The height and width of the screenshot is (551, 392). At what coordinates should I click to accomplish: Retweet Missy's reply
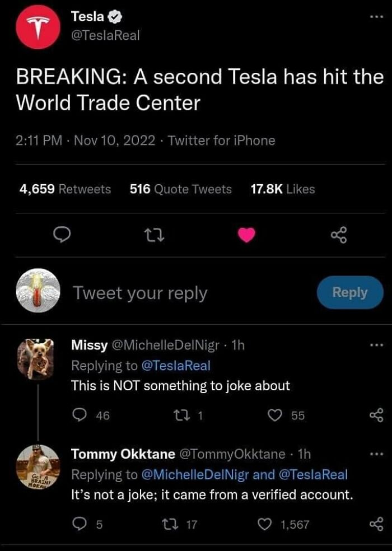(x=183, y=415)
